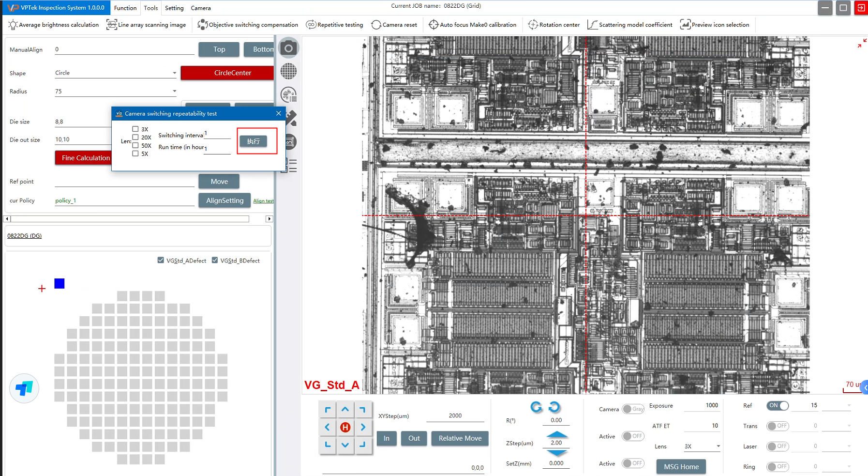This screenshot has width=868, height=476.
Task: Uncheck VGStd_ADefect checkbox
Action: [161, 260]
